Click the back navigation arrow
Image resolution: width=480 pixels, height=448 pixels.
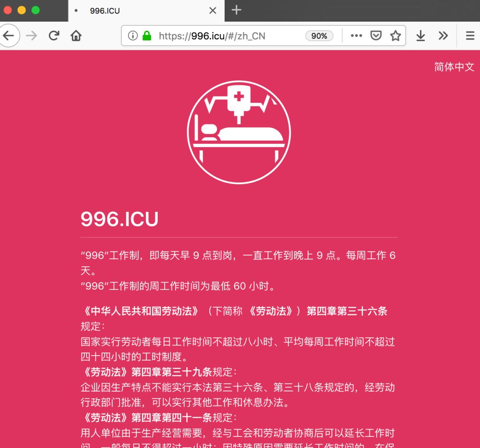9,36
